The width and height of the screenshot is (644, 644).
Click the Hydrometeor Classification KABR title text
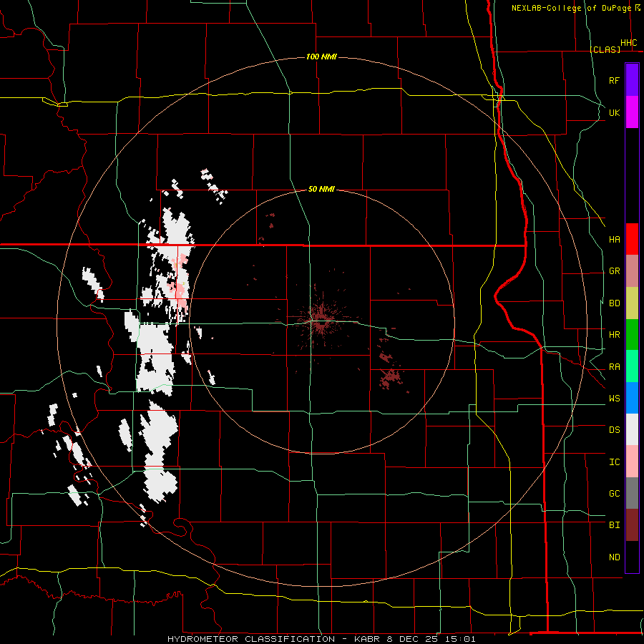(x=321, y=639)
